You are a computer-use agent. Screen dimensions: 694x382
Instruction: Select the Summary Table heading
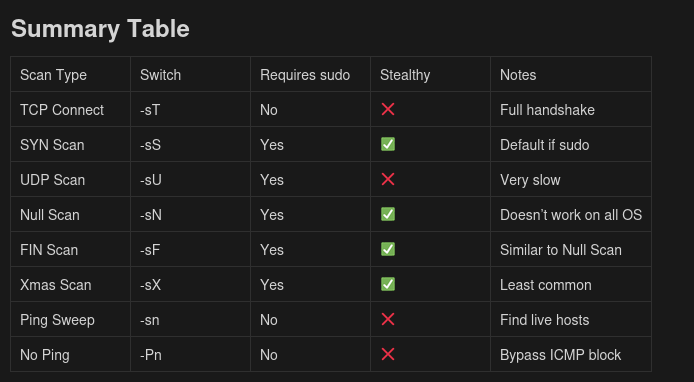click(x=100, y=29)
